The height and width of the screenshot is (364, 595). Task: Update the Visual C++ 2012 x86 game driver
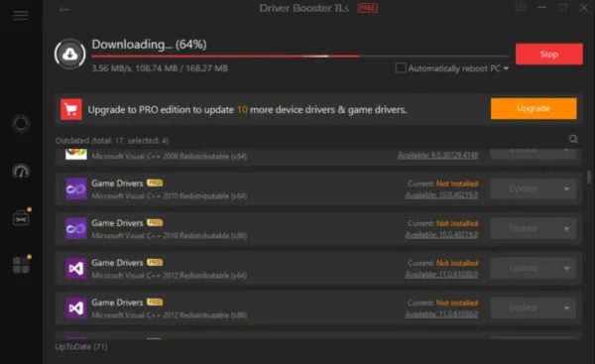coord(524,307)
